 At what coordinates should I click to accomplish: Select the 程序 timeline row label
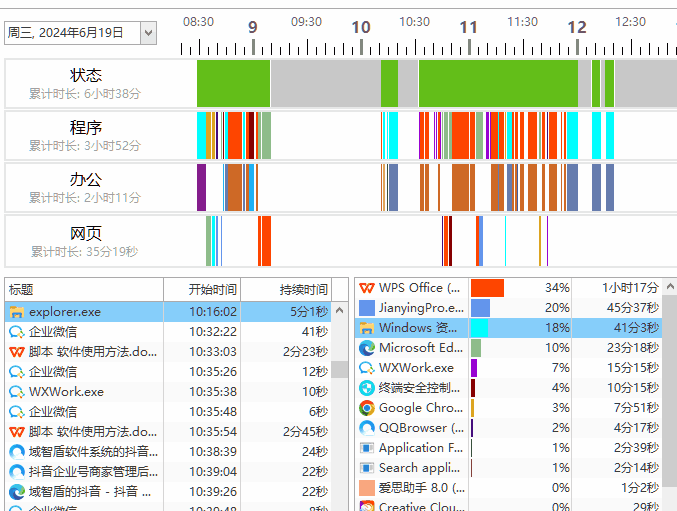(85, 128)
